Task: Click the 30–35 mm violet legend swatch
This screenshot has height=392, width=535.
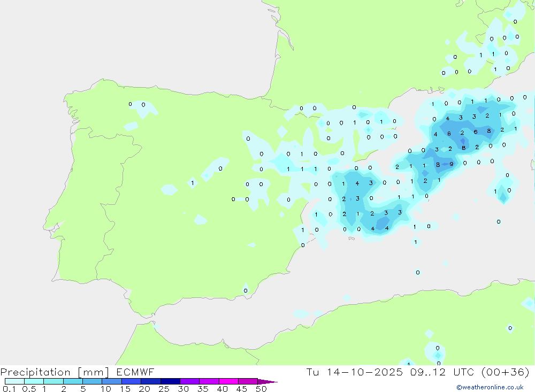Action: 190,381
